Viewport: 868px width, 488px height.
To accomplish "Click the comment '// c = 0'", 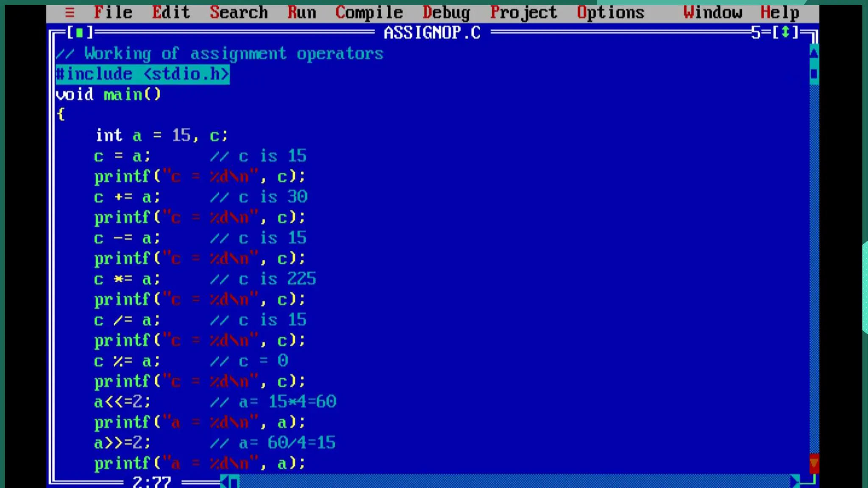I will [249, 361].
